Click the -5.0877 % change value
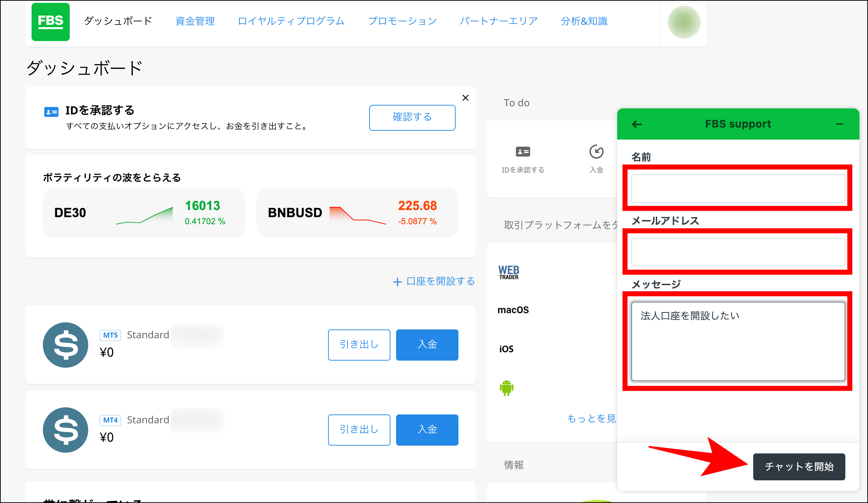Image resolution: width=868 pixels, height=503 pixels. (417, 221)
